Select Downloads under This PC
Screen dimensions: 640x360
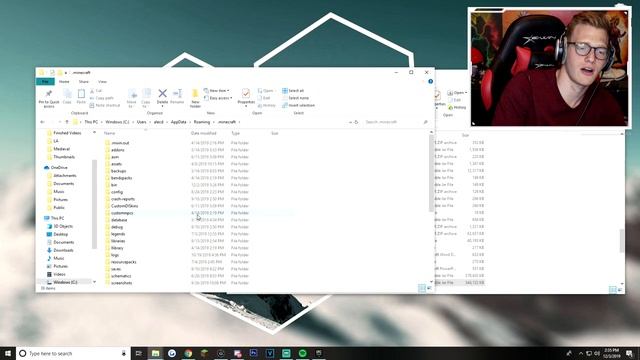pyautogui.click(x=63, y=250)
